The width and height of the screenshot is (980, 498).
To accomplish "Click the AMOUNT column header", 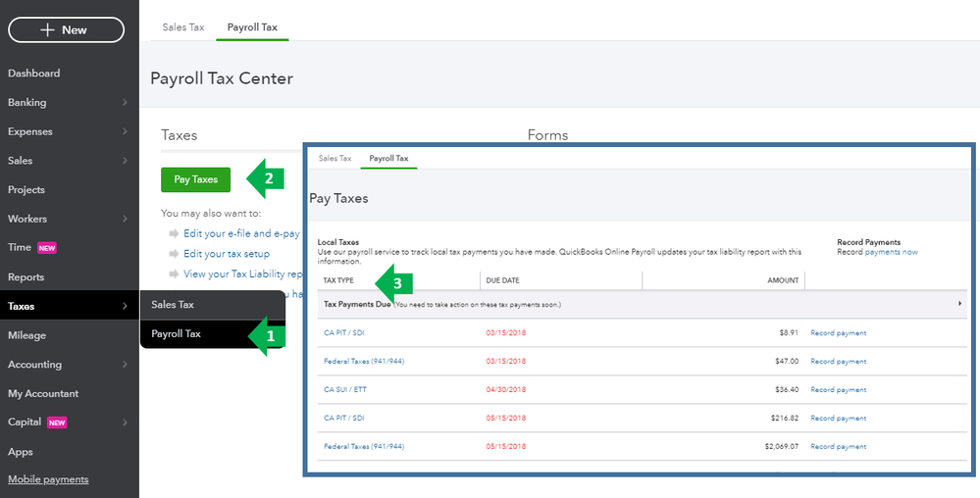I will pyautogui.click(x=783, y=280).
